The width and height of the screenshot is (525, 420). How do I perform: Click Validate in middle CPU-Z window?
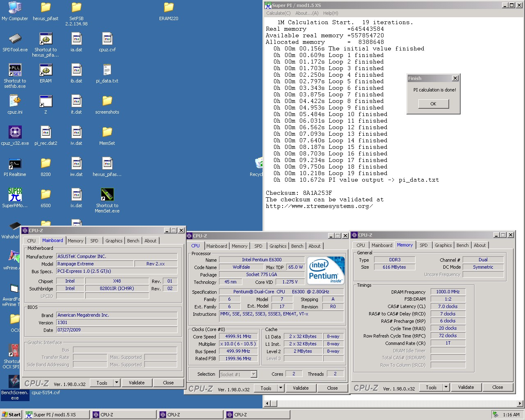(301, 388)
